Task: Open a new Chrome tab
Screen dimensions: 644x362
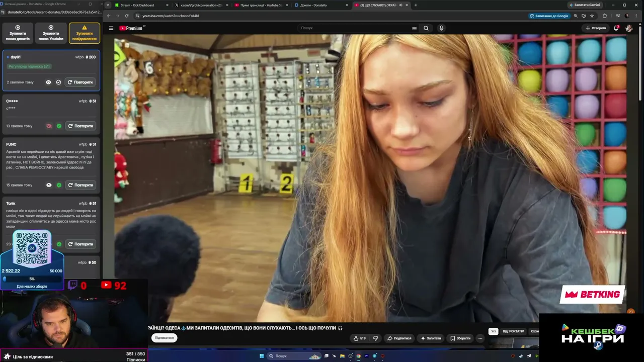Action: coord(416,5)
